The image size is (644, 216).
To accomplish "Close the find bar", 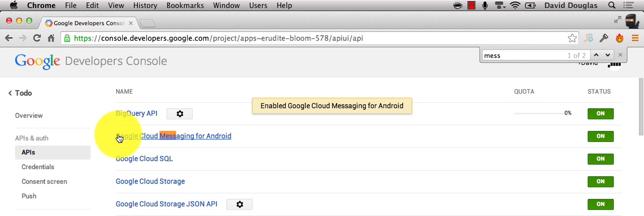I will pyautogui.click(x=620, y=55).
